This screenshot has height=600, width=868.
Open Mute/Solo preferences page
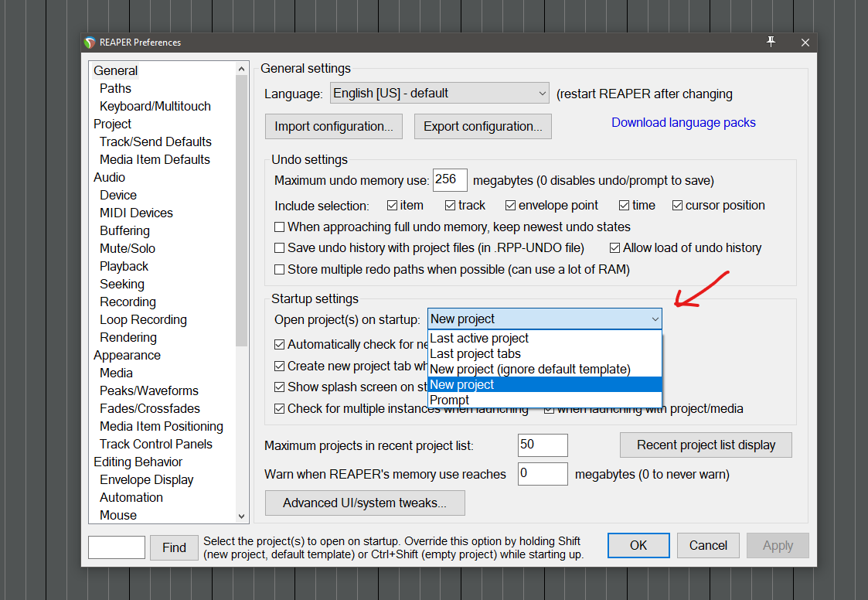point(128,248)
